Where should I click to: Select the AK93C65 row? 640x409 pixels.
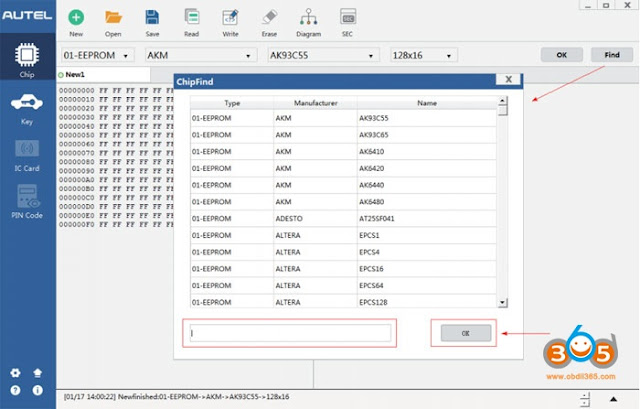pos(343,135)
